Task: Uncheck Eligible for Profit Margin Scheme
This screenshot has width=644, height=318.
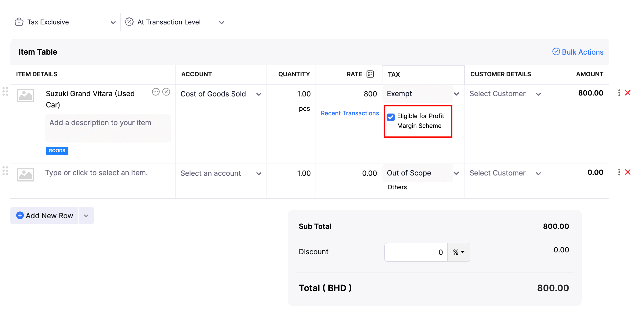Action: [391, 117]
